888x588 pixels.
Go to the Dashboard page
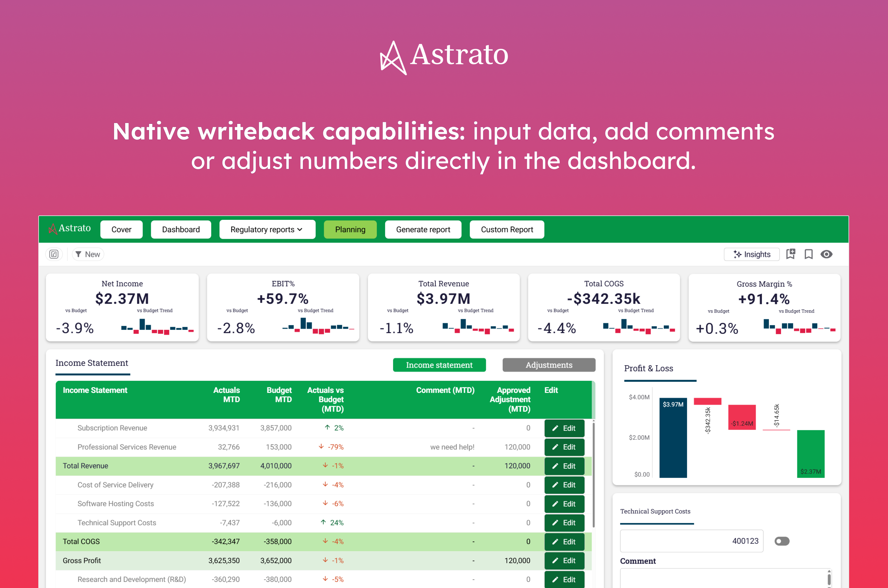point(181,230)
